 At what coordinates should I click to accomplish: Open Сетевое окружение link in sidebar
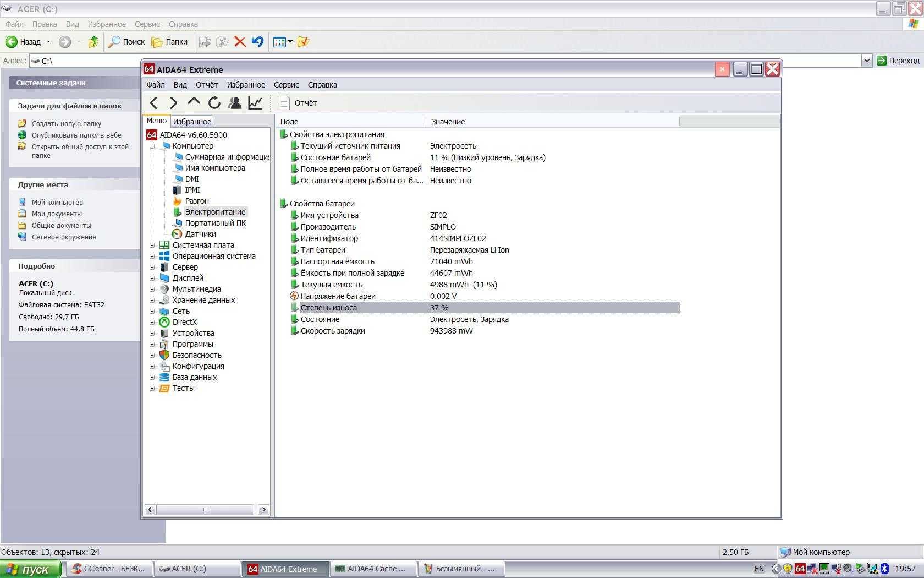(64, 237)
